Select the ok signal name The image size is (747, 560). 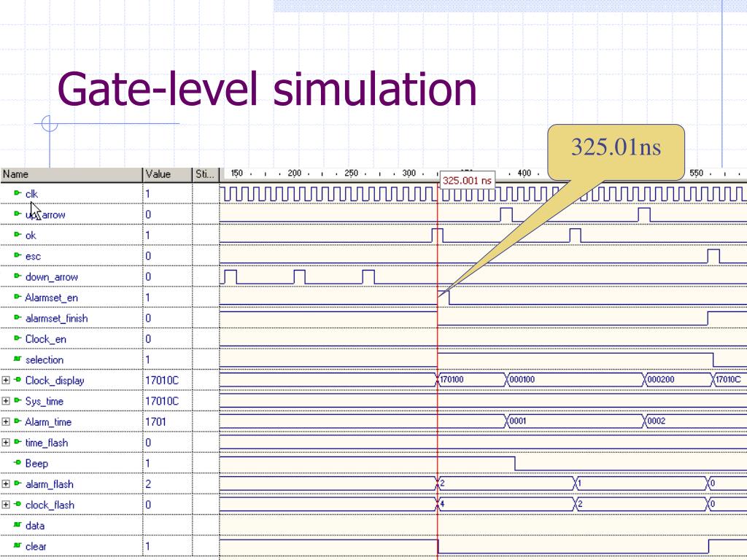click(x=31, y=236)
